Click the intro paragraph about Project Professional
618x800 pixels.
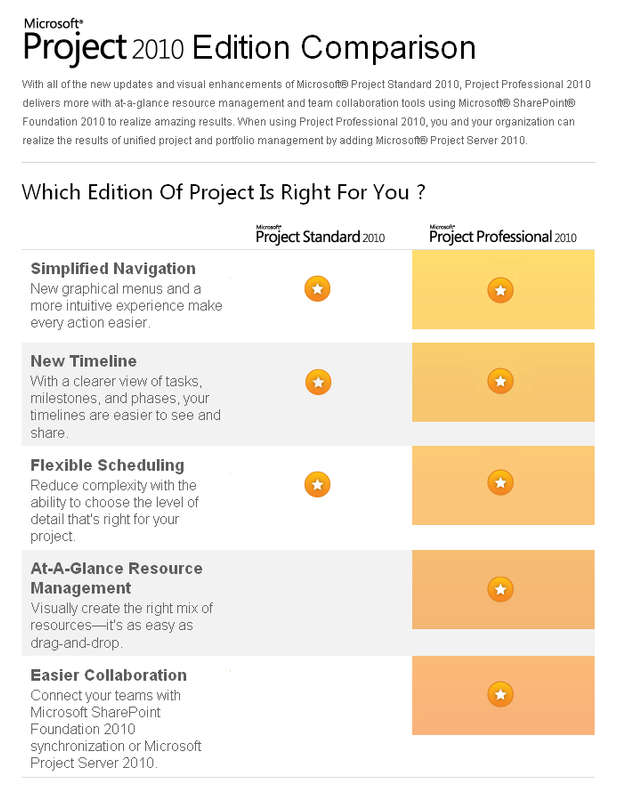[306, 112]
